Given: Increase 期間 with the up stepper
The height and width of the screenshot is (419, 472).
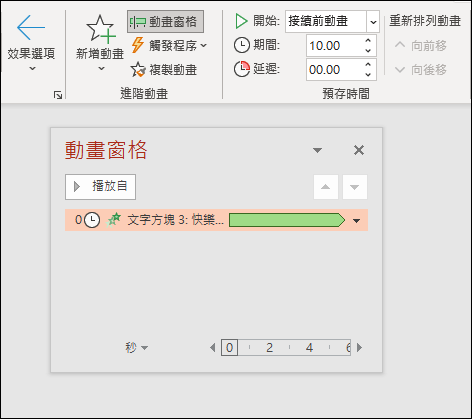Looking at the screenshot, I should (x=368, y=41).
